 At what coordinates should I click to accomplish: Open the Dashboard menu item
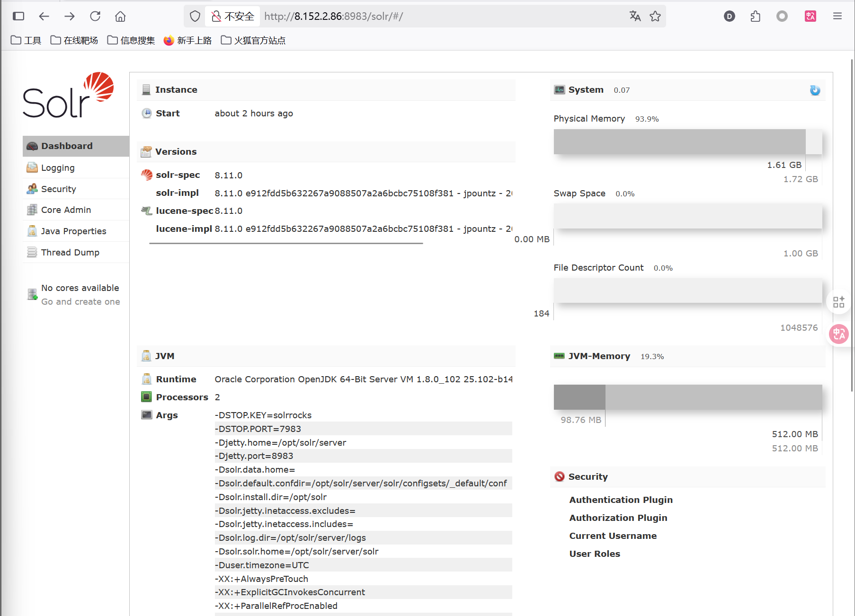click(x=76, y=146)
